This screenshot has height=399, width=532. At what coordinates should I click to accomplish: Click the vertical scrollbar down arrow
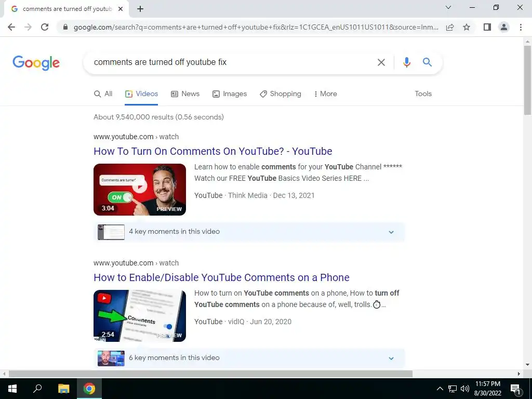point(527,365)
